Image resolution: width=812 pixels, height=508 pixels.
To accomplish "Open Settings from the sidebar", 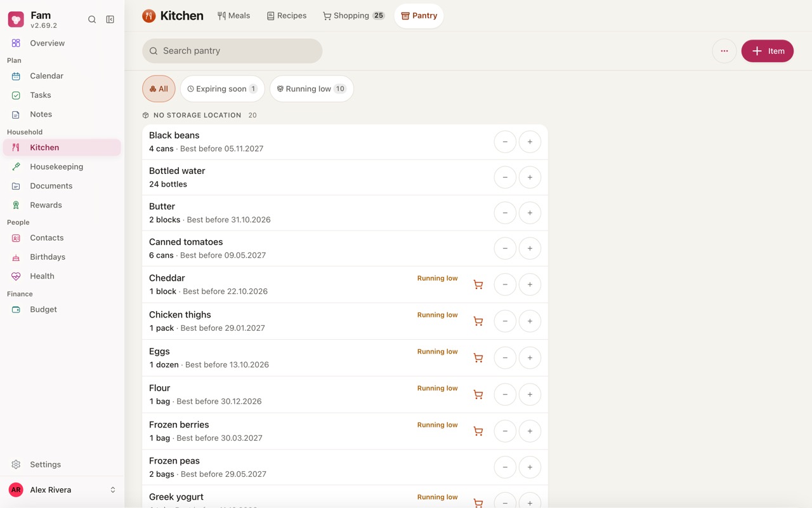I will click(x=62, y=464).
